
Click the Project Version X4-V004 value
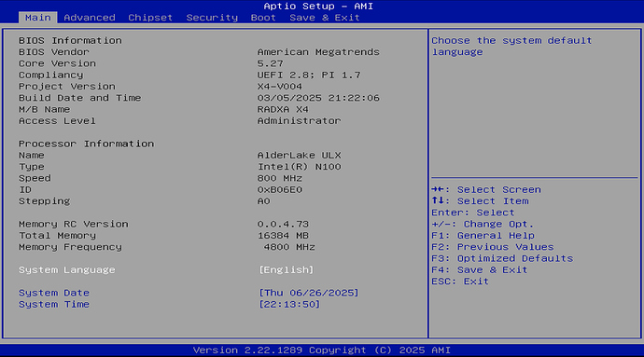(280, 87)
